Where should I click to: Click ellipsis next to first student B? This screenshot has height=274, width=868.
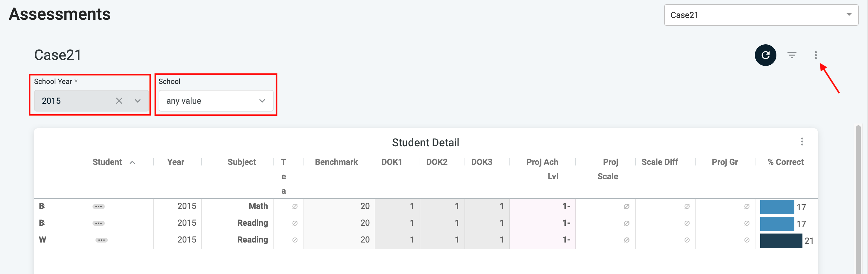pos(98,207)
